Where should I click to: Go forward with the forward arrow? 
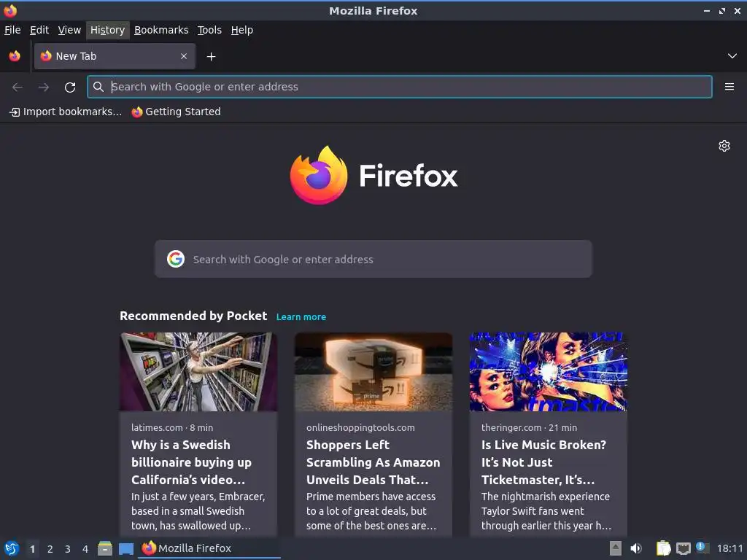(44, 87)
